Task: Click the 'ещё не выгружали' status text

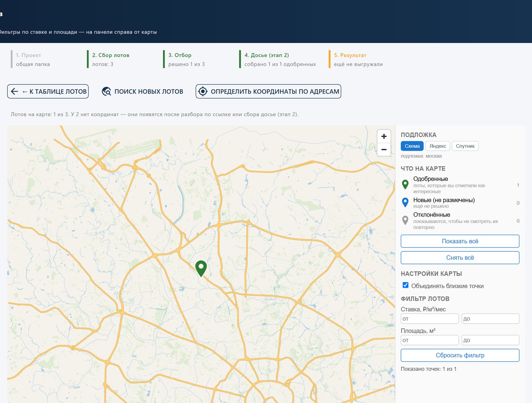Action: pos(358,64)
